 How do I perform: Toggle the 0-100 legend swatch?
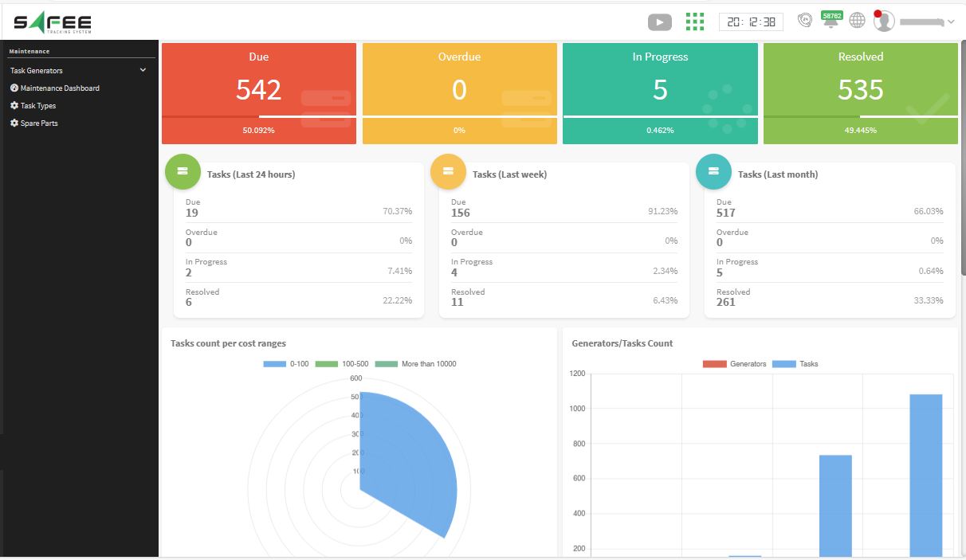click(x=274, y=364)
